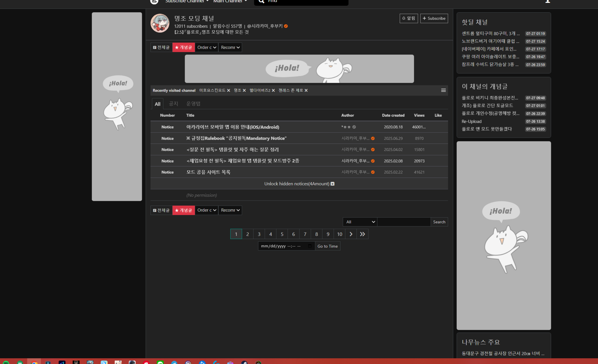Click the Subscribe button
598x364 pixels.
(x=434, y=18)
